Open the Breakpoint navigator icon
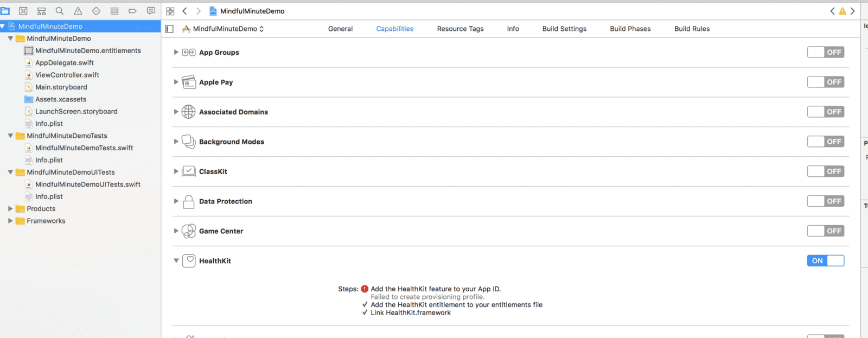The width and height of the screenshot is (868, 338). click(x=132, y=11)
